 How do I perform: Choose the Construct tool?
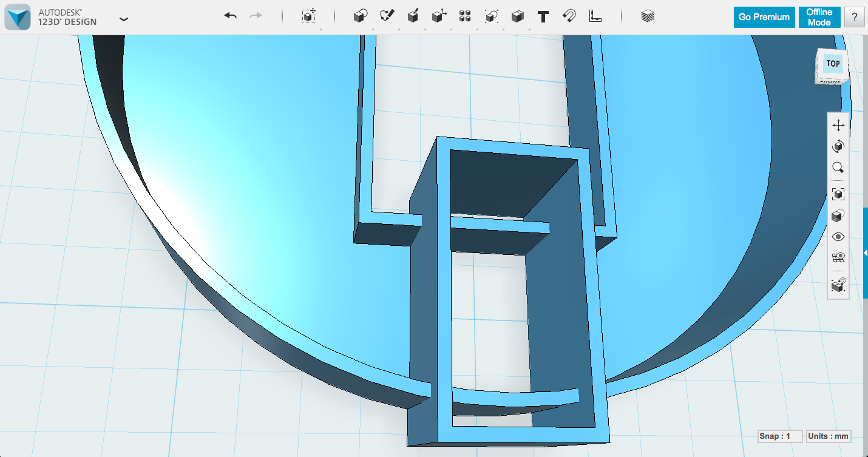click(x=413, y=16)
